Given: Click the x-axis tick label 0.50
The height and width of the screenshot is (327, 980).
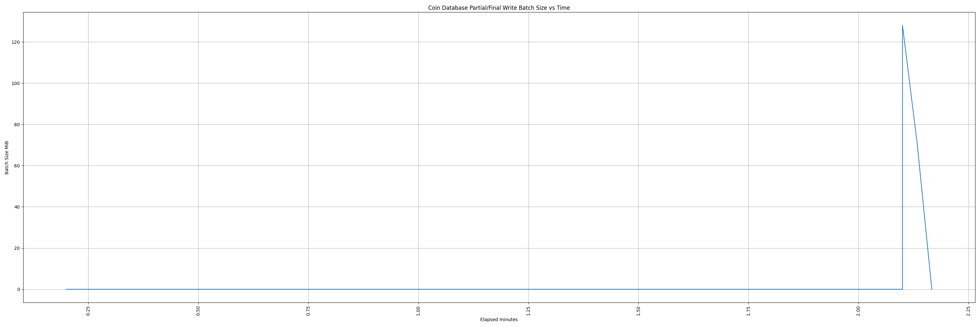Looking at the screenshot, I should [198, 311].
